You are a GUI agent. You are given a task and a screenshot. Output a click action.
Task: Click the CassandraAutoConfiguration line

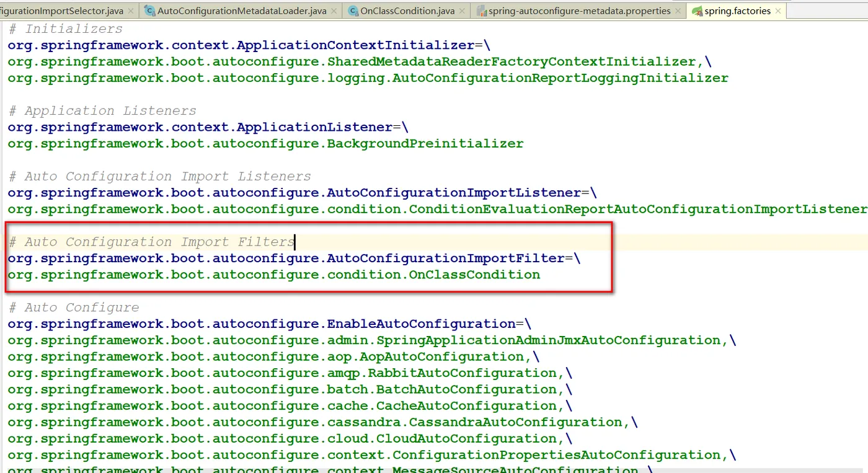(x=323, y=422)
